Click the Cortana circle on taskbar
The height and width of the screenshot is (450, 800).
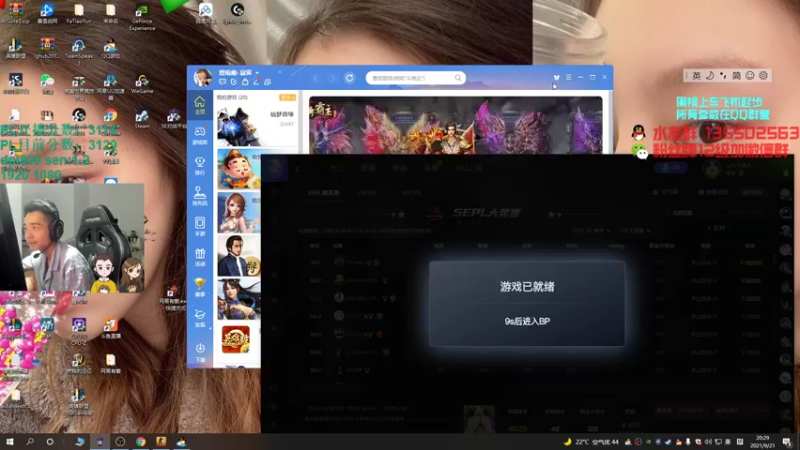(49, 442)
